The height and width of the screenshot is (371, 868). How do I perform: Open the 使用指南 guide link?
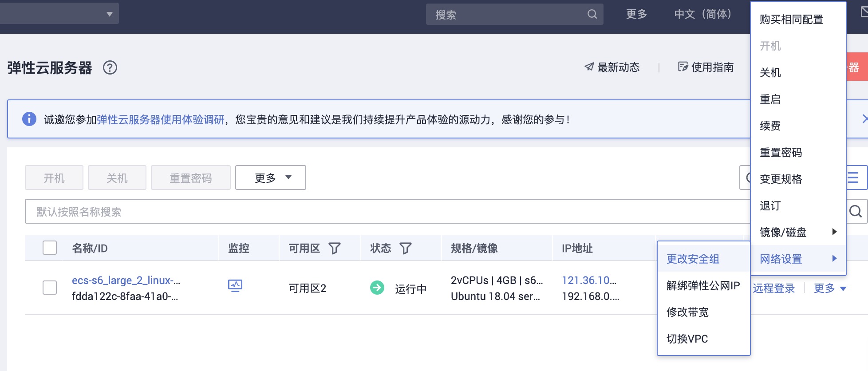click(706, 67)
